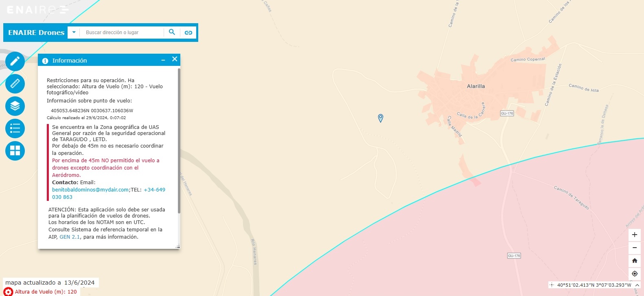The image size is (644, 296).
Task: Zoom in on the map
Action: [634, 235]
